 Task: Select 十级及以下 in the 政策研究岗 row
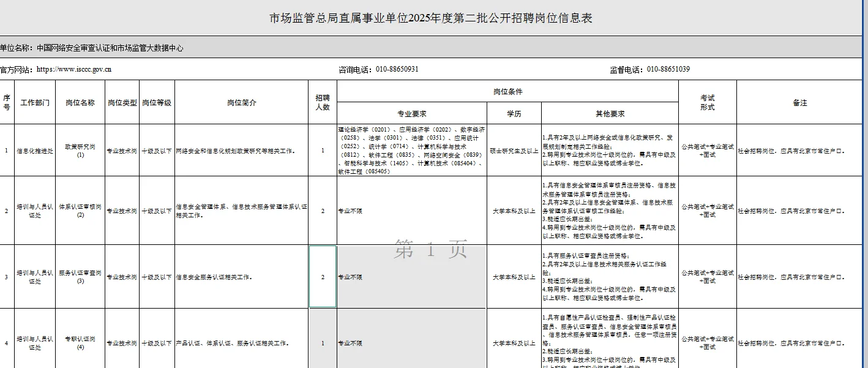(x=157, y=150)
